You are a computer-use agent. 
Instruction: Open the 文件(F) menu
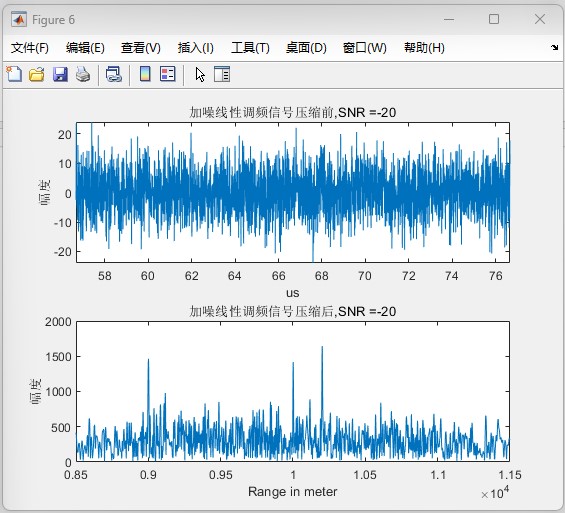click(x=30, y=48)
